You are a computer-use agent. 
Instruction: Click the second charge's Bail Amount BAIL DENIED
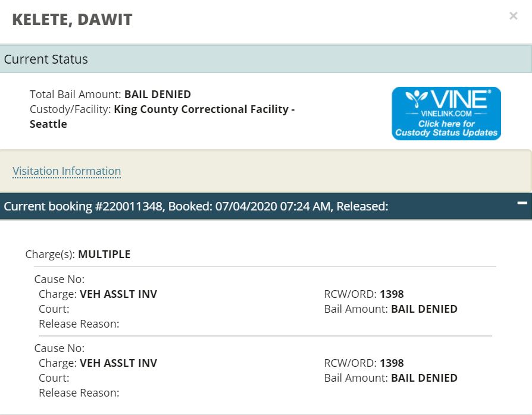(424, 378)
